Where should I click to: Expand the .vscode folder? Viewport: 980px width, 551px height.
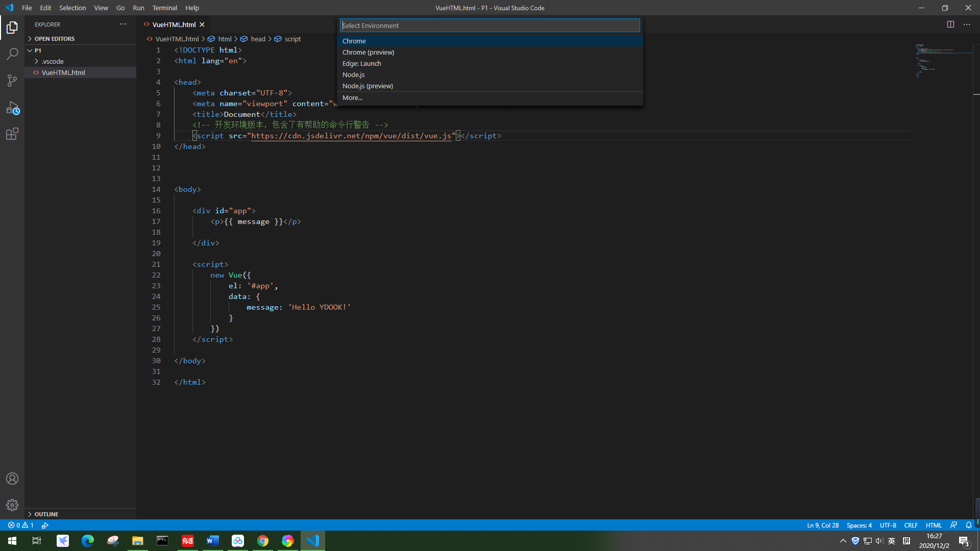[x=81, y=61]
